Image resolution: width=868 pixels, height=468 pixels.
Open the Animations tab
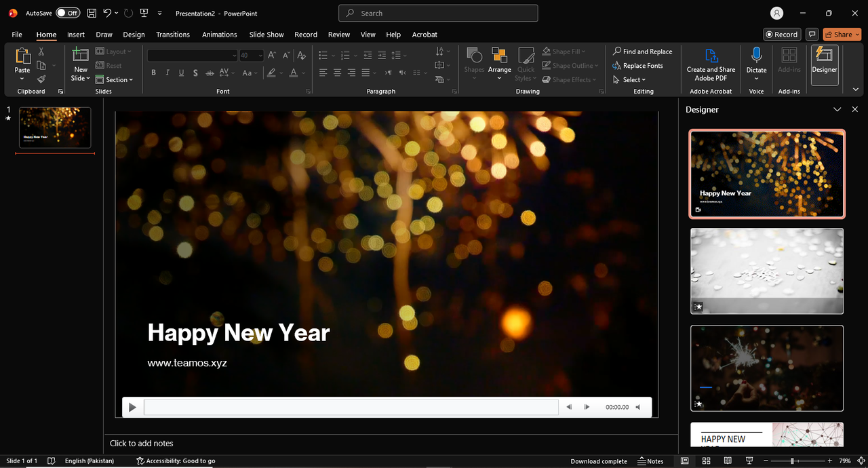pos(220,35)
